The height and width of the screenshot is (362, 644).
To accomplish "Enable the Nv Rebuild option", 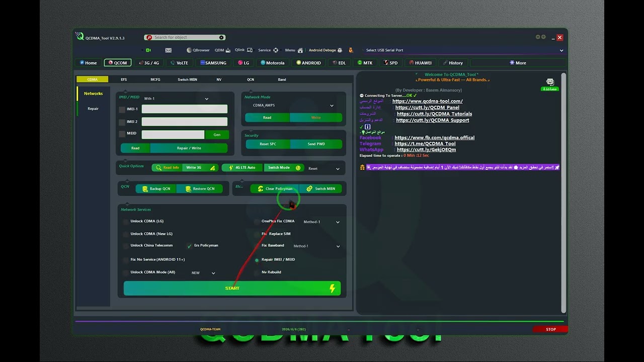I will [257, 273].
